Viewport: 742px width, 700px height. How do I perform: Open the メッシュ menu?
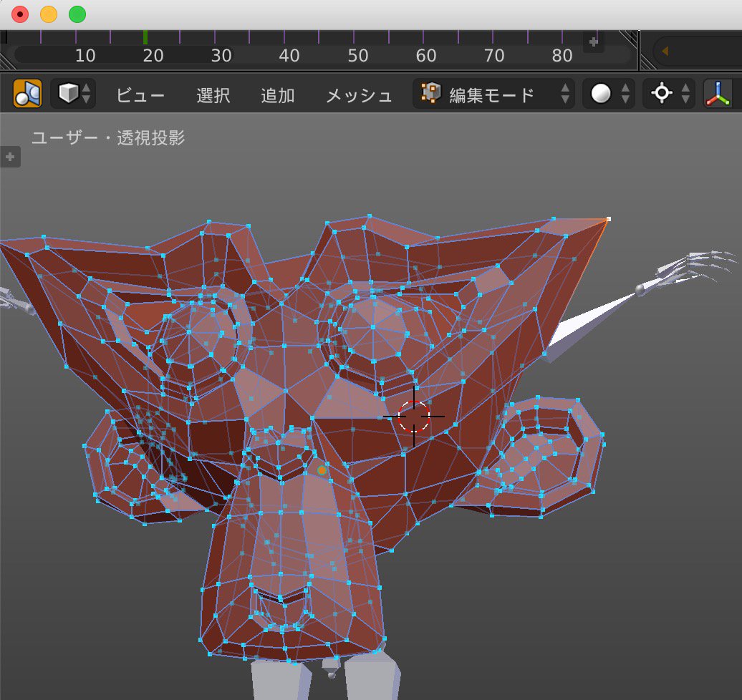359,95
